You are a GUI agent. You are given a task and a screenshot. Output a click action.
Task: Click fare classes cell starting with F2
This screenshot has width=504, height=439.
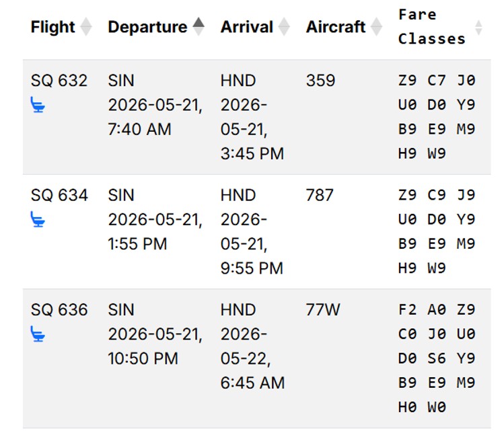point(437,358)
